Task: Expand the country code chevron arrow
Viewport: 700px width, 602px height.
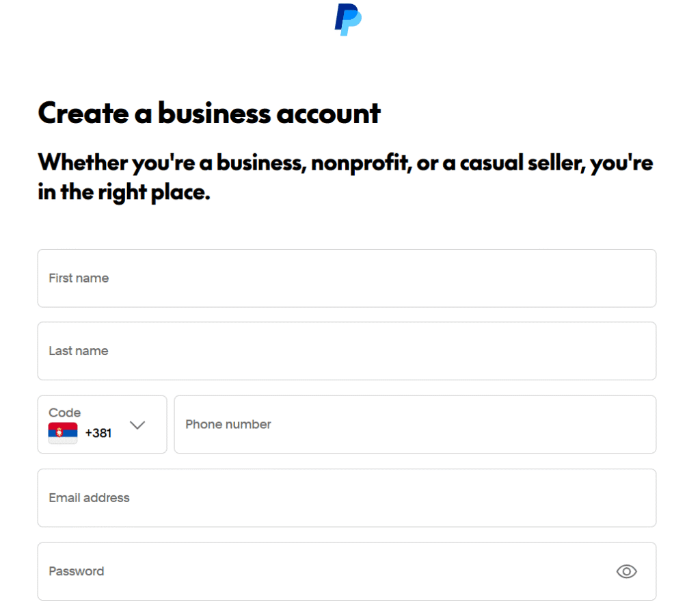Action: click(x=137, y=425)
